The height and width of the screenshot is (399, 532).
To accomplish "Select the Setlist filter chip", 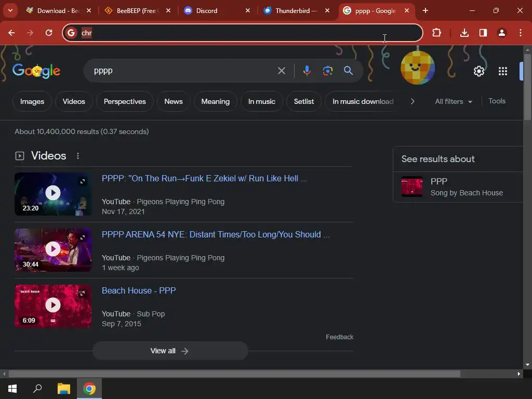I will coord(303,101).
